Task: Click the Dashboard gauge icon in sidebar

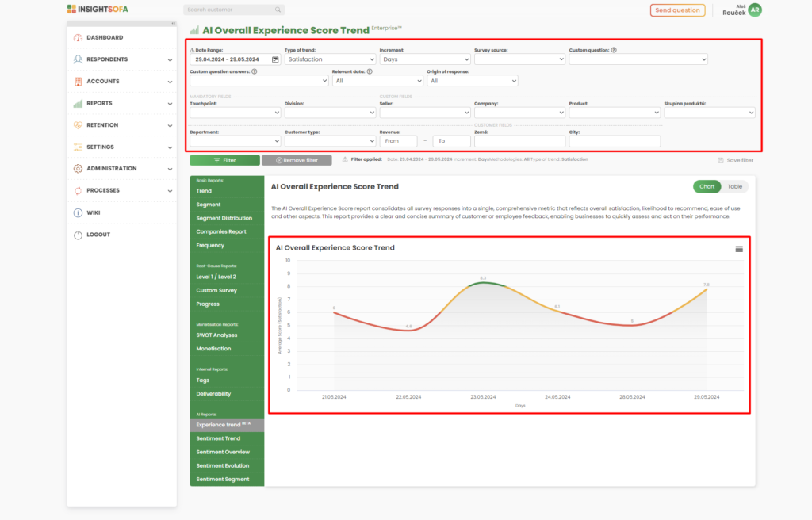Action: tap(78, 38)
